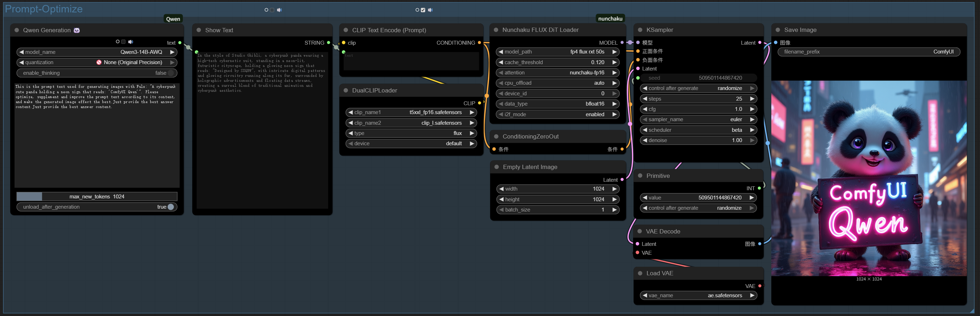Click the prompt text area in Qwen Generation
Image resolution: width=980 pixels, height=316 pixels.
[97, 135]
